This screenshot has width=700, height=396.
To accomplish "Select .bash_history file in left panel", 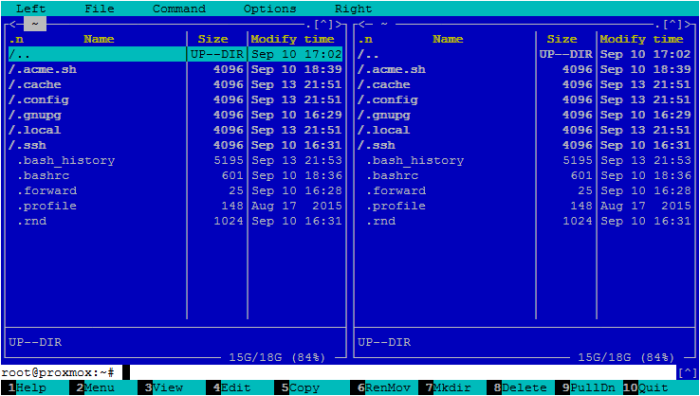I will point(175,161).
